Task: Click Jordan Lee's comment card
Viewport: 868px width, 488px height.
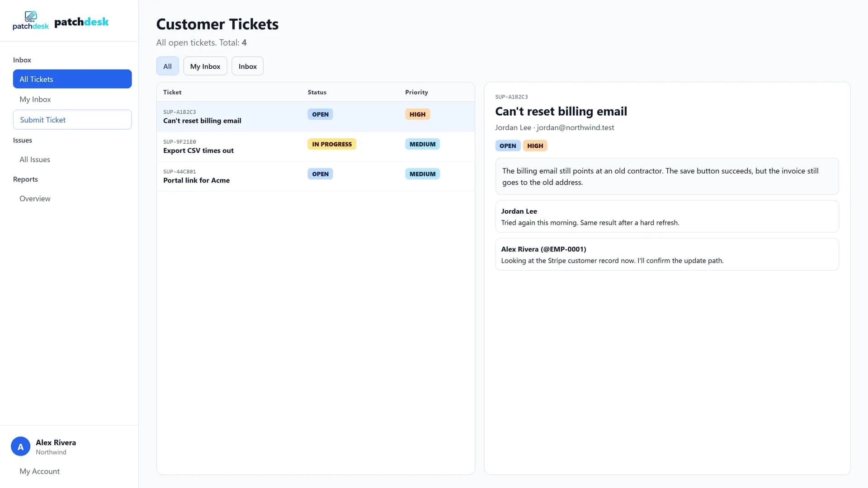Action: tap(667, 216)
